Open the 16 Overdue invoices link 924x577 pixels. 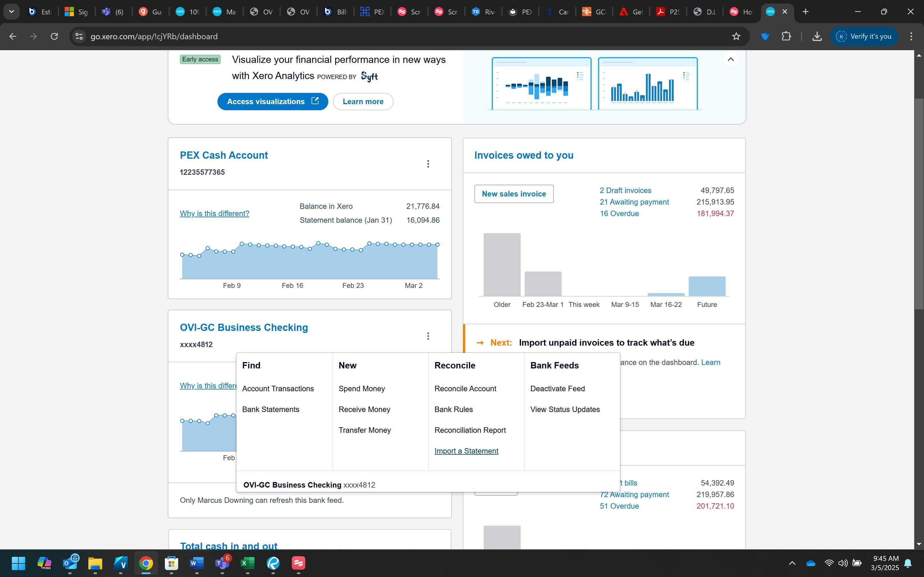pyautogui.click(x=619, y=213)
